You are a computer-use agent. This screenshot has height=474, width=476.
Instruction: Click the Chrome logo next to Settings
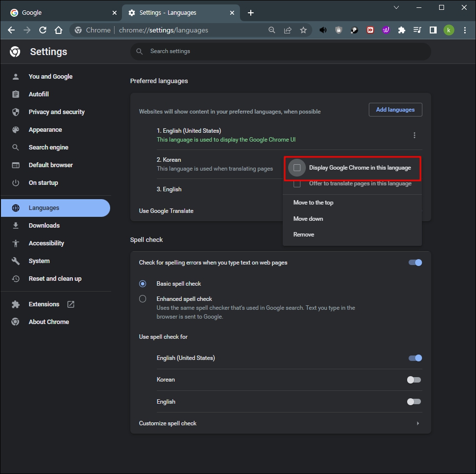pyautogui.click(x=15, y=52)
